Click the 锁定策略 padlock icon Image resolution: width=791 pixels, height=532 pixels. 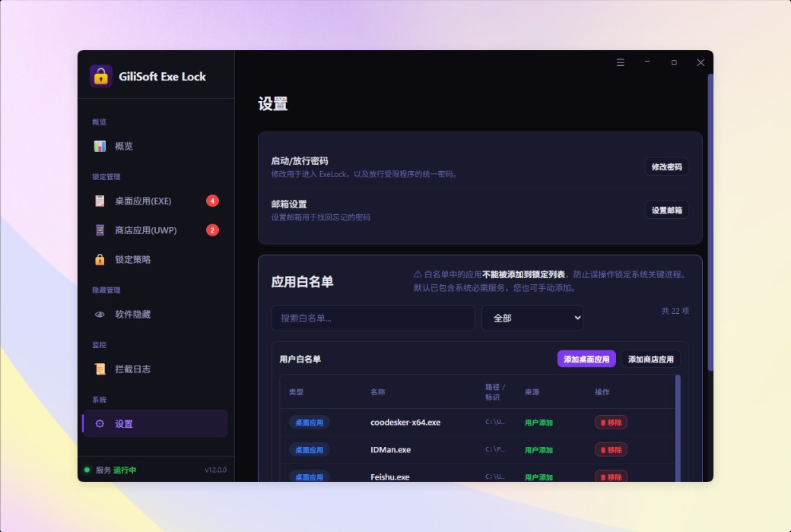point(100,259)
